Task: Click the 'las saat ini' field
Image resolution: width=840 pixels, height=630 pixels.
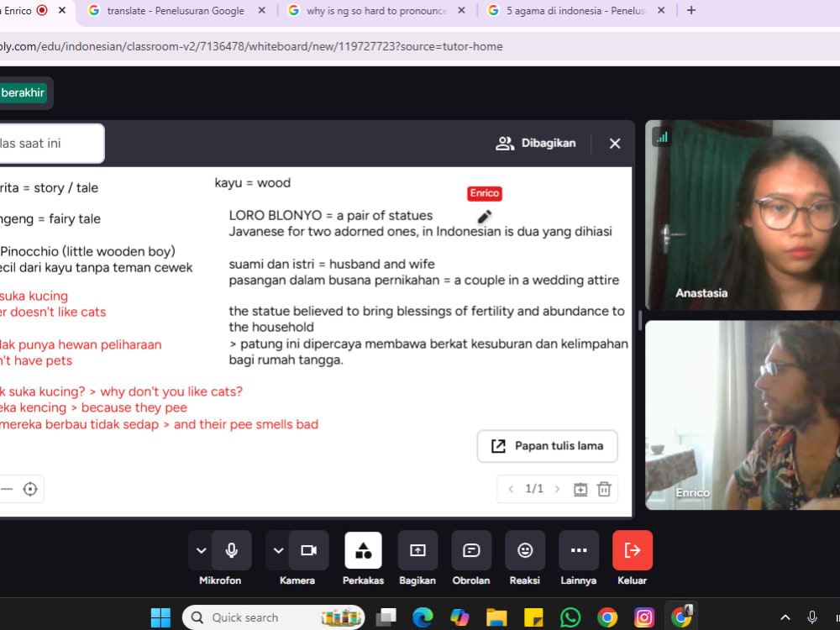Action: coord(51,144)
